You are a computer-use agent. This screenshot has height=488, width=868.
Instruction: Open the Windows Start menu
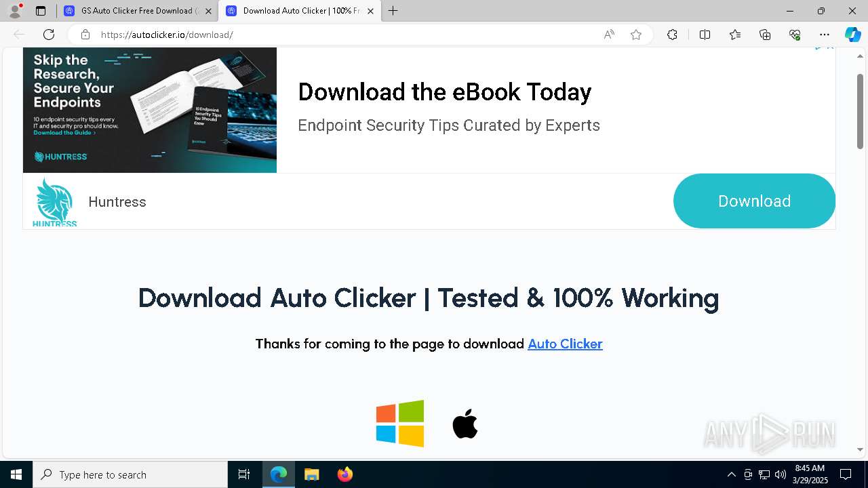point(16,474)
